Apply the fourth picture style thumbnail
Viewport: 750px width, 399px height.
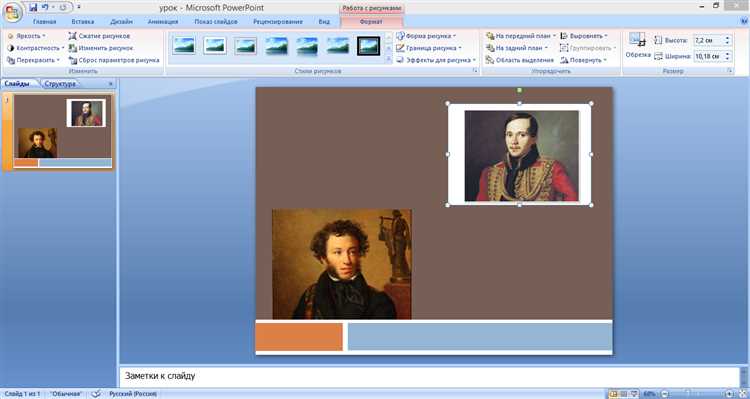point(276,46)
